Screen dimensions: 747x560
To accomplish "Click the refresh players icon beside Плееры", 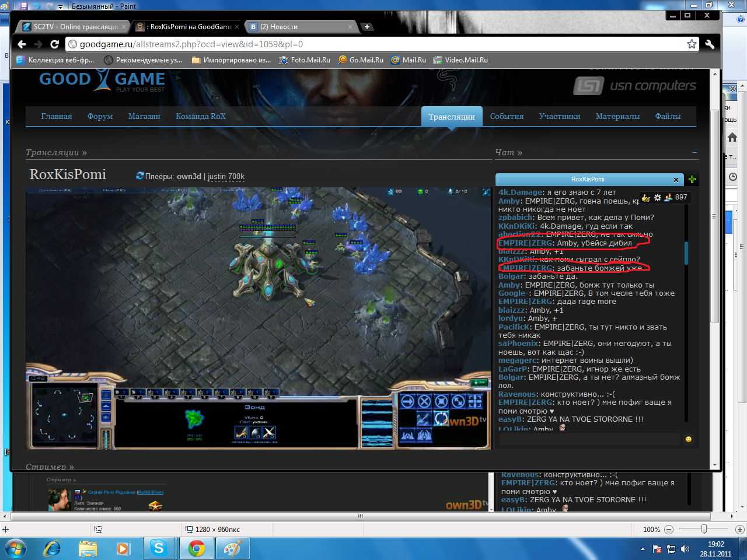I will pos(140,176).
